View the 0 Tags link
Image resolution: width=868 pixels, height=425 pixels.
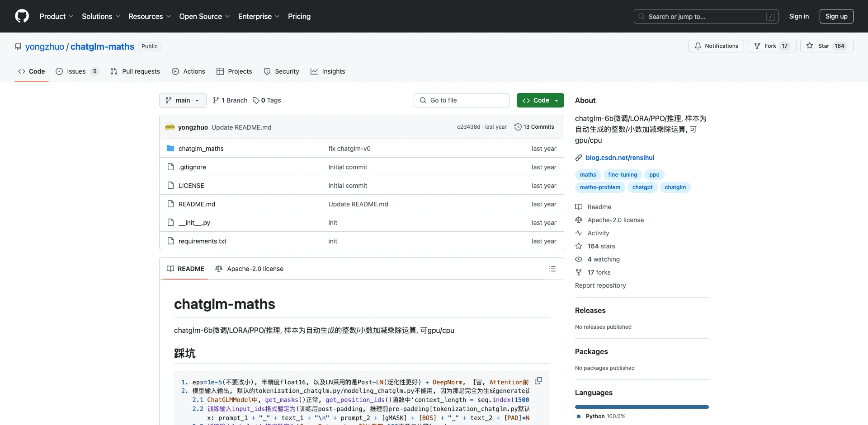(267, 100)
